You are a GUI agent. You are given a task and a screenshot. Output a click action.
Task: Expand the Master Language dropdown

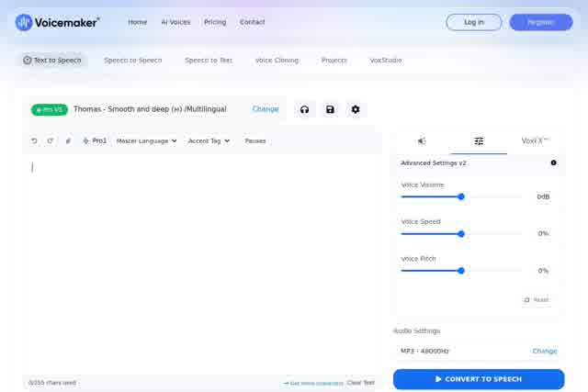tap(146, 140)
